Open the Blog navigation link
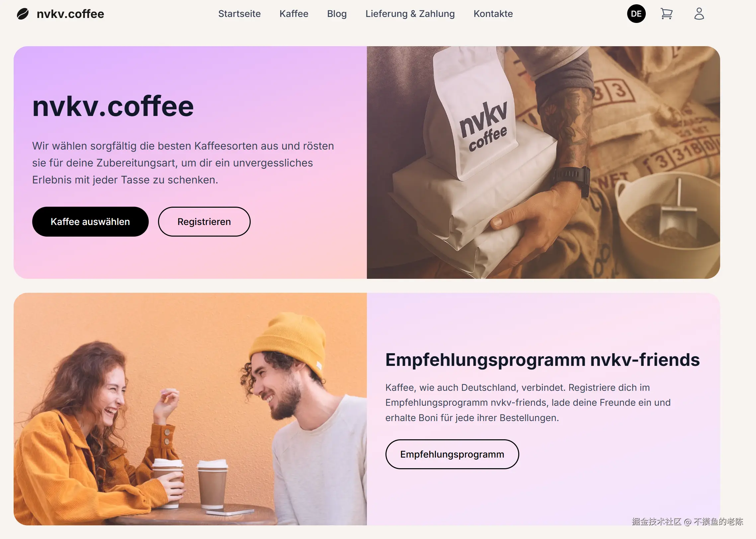 click(337, 14)
